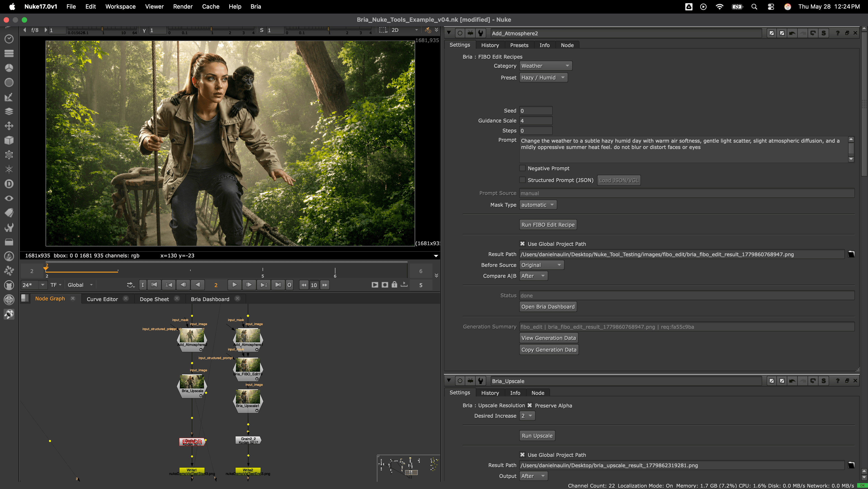Screen dimensions: 868x489
Task: Click Open Bria Dashboard button
Action: (548, 307)
